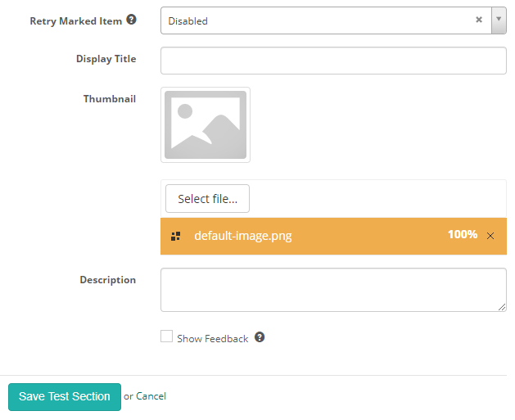The height and width of the screenshot is (420, 515).
Task: Click the Cancel link
Action: pos(151,396)
